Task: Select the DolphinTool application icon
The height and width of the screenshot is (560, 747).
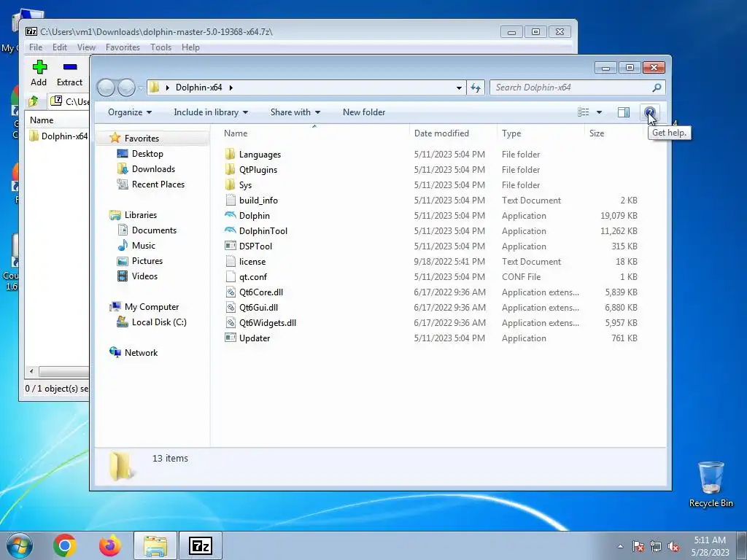Action: (231, 230)
